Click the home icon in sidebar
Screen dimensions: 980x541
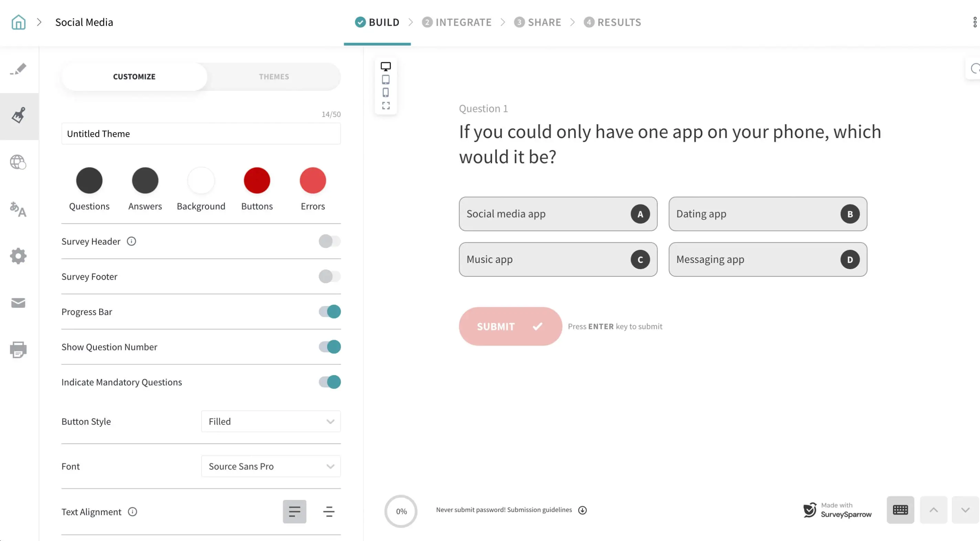tap(18, 22)
